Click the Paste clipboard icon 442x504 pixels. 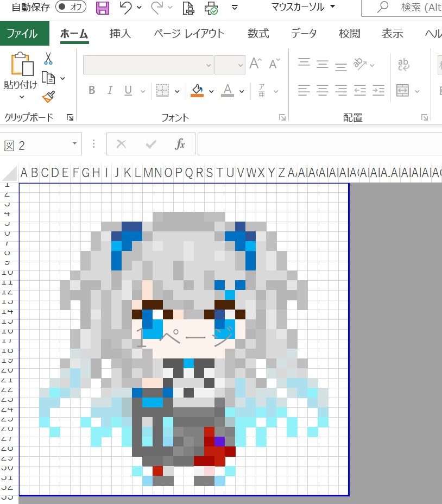tap(22, 64)
